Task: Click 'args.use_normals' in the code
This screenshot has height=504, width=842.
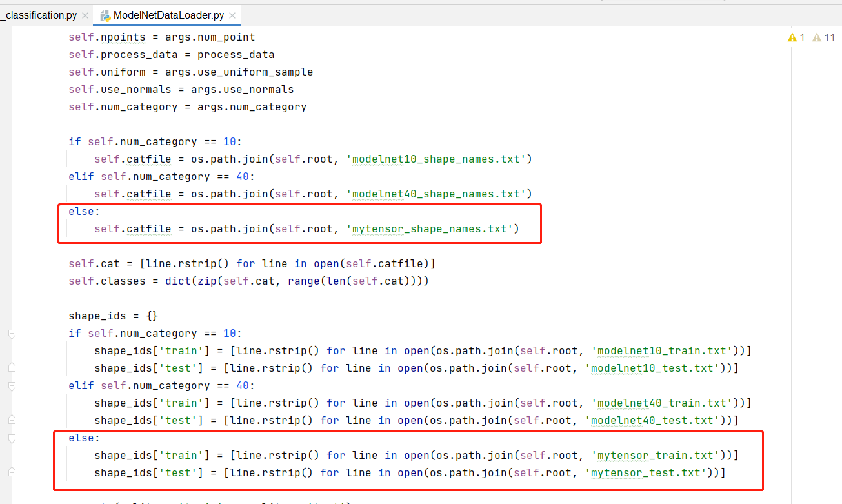Action: [243, 90]
